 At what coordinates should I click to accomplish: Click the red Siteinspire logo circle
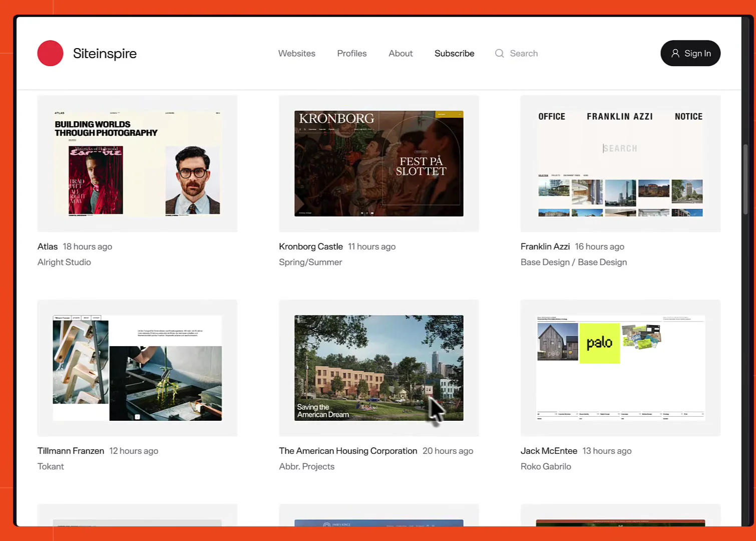50,53
